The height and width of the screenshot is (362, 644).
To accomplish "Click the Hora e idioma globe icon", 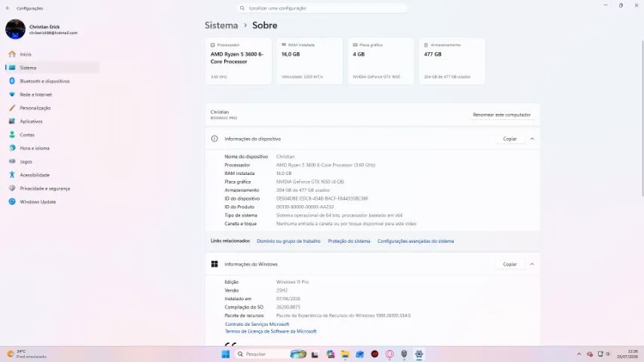I will point(12,148).
